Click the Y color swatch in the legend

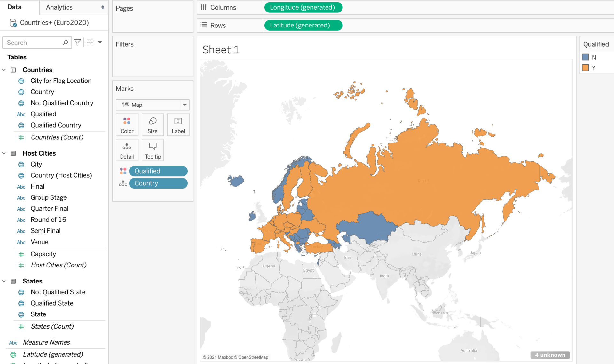click(586, 68)
